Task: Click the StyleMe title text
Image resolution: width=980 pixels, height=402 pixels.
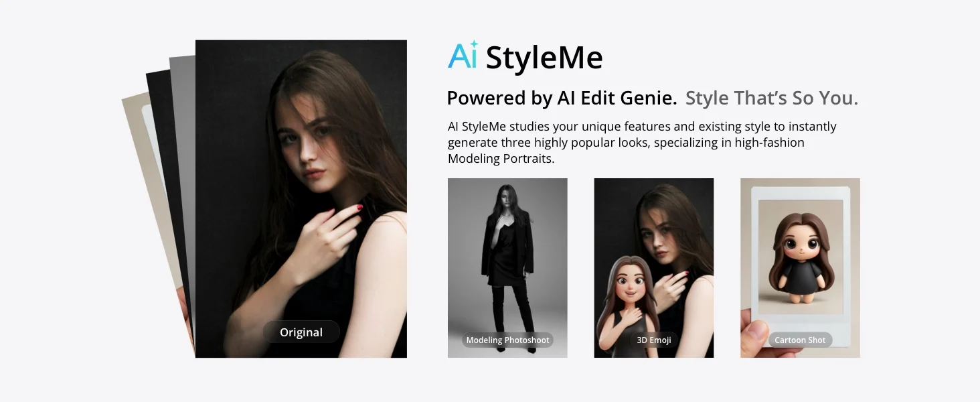Action: 544,58
